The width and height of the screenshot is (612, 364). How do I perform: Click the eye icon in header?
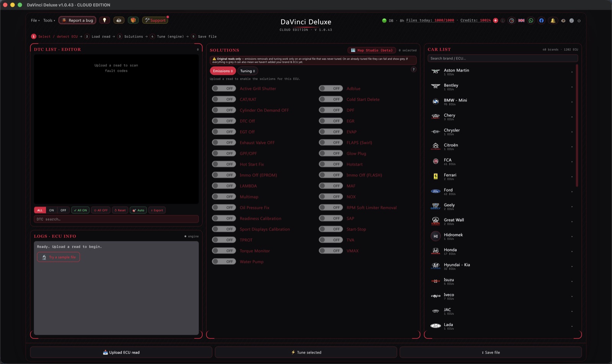click(x=563, y=21)
